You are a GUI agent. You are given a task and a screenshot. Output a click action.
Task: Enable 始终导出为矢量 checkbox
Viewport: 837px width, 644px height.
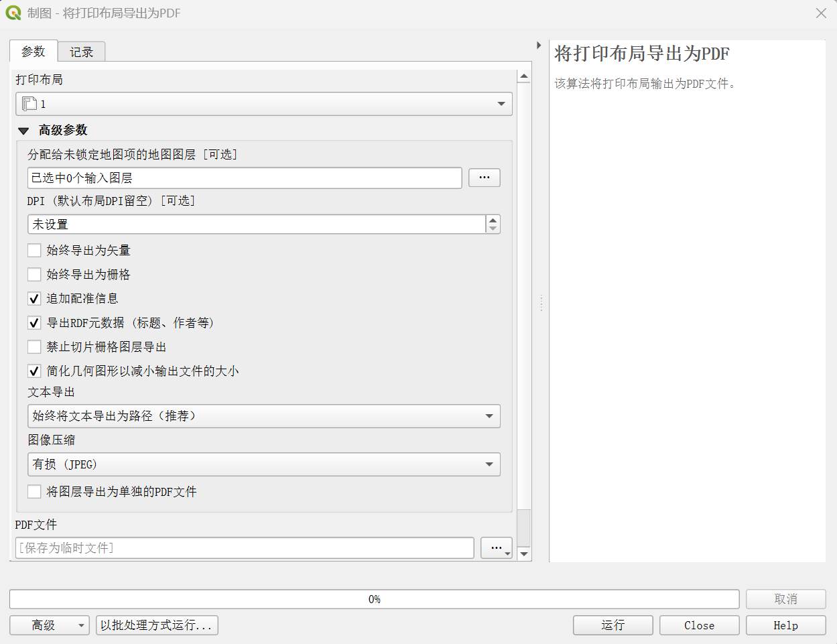tap(34, 251)
